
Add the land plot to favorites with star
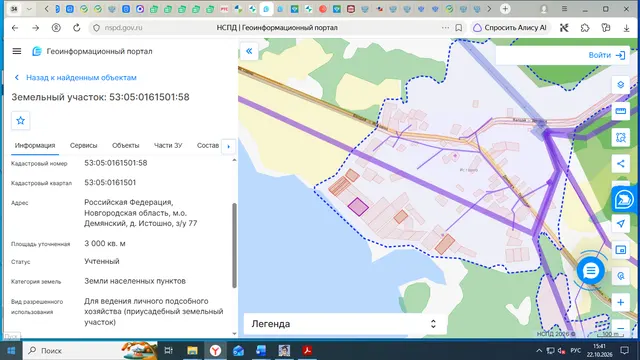pos(20,120)
